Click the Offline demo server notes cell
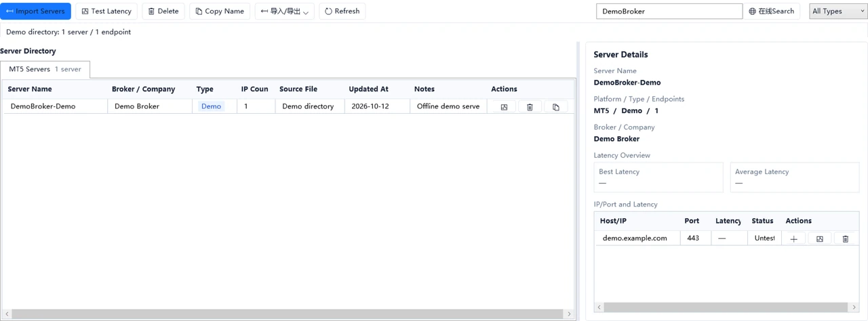Viewport: 868px width, 321px height. (x=448, y=106)
